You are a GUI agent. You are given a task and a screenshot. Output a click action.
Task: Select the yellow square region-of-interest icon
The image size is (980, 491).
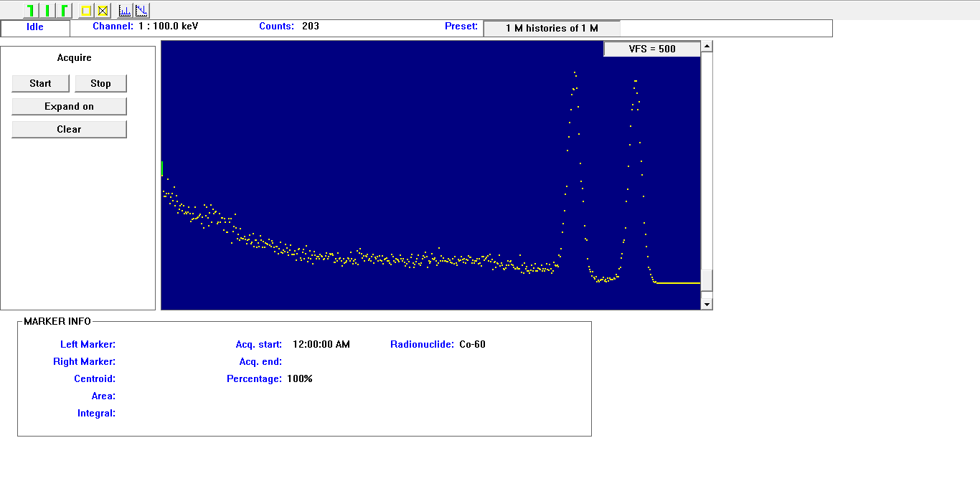click(86, 10)
